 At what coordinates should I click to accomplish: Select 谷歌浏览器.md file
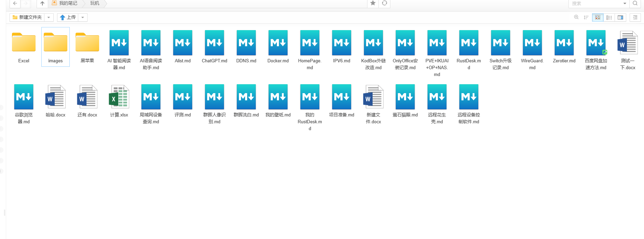(x=24, y=104)
